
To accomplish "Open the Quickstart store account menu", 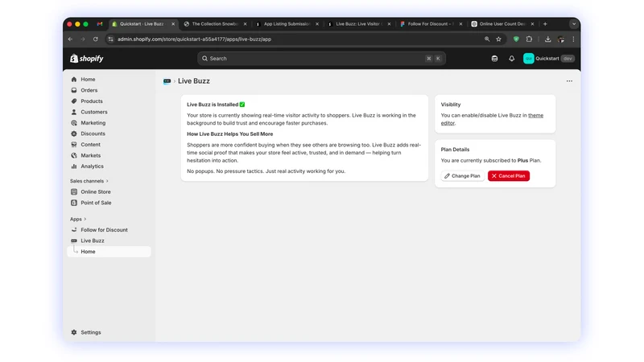I will click(x=549, y=59).
